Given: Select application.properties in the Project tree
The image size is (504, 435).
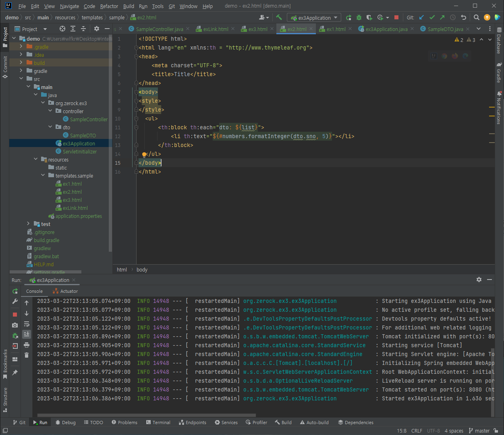Looking at the screenshot, I should tap(79, 216).
